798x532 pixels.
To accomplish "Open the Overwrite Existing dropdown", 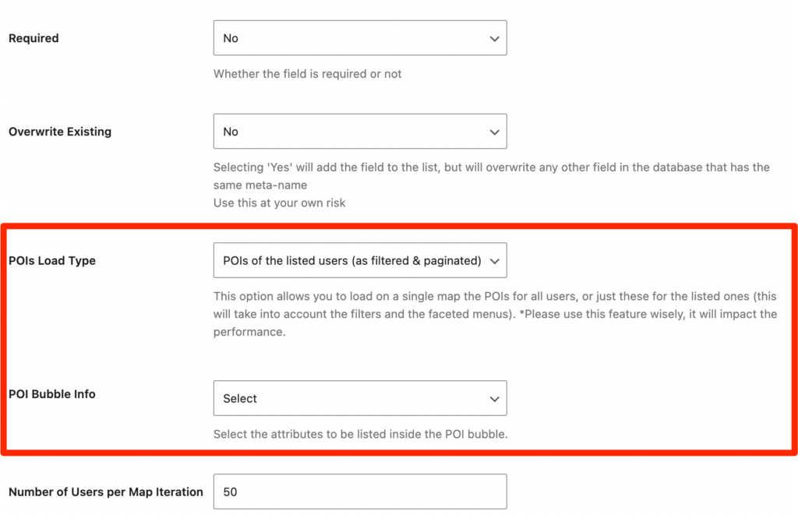I will [360, 131].
